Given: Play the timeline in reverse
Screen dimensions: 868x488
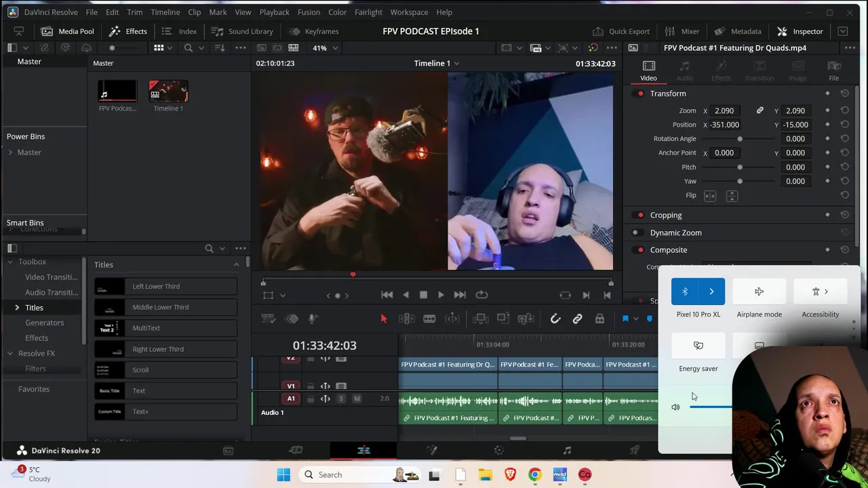Looking at the screenshot, I should pos(406,295).
